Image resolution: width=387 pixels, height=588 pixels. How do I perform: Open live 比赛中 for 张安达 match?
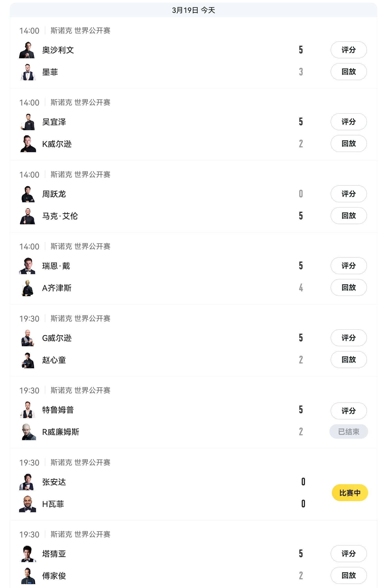point(350,493)
